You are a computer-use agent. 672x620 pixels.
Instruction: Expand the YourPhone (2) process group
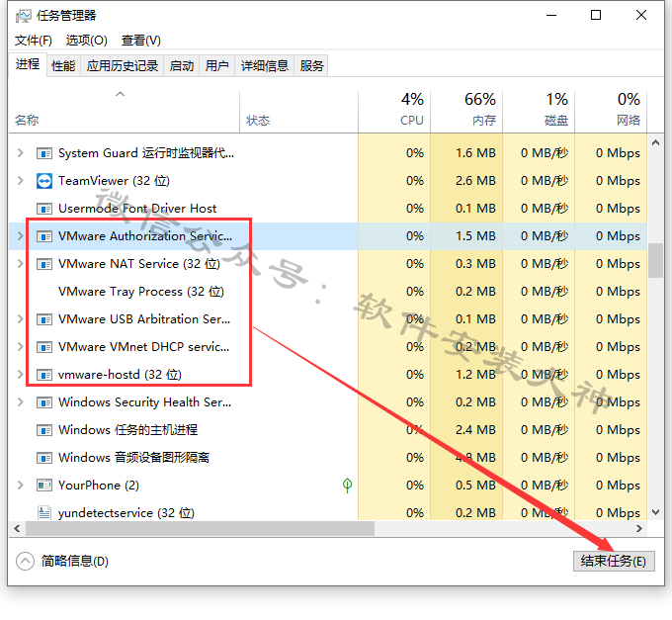tap(20, 485)
